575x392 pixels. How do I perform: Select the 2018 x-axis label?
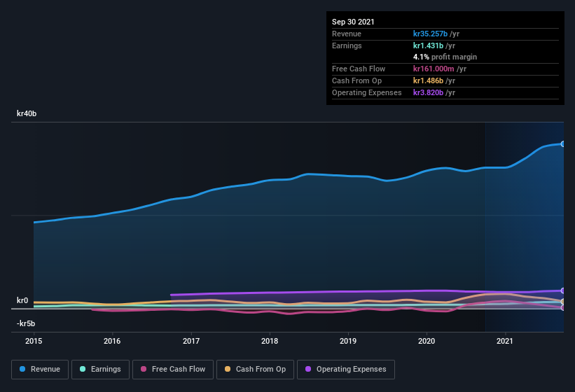(270, 341)
